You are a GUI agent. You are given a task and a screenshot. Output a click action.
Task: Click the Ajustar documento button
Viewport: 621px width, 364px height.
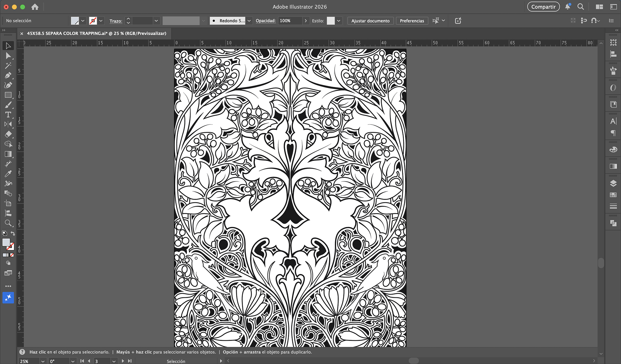pos(370,21)
